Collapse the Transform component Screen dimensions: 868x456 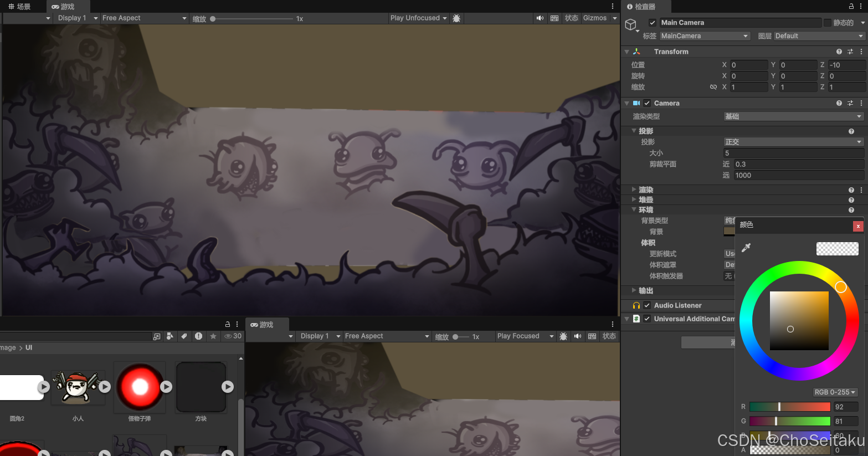(x=627, y=52)
